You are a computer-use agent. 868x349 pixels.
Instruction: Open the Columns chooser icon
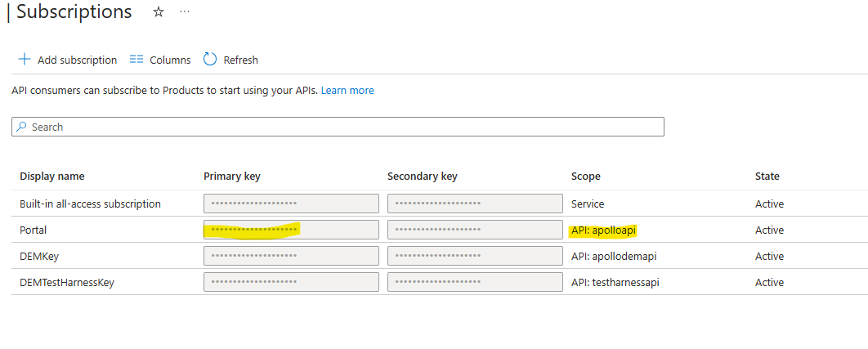point(136,60)
